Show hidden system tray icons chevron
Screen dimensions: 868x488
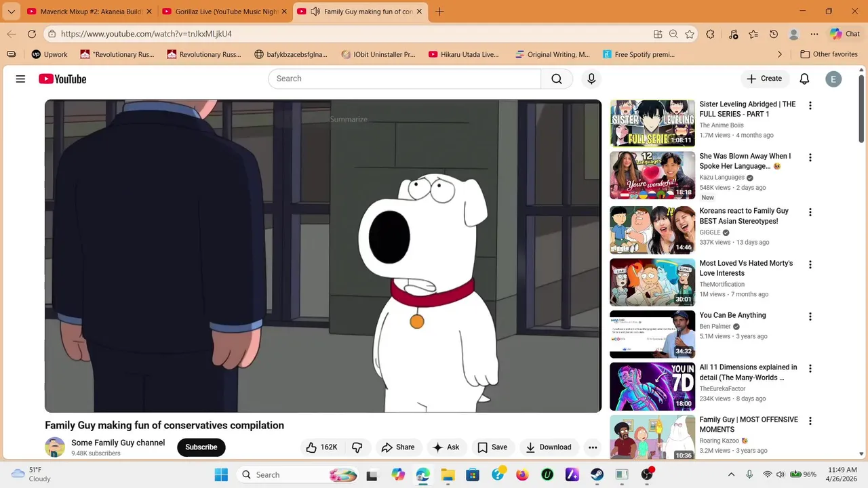tap(731, 474)
